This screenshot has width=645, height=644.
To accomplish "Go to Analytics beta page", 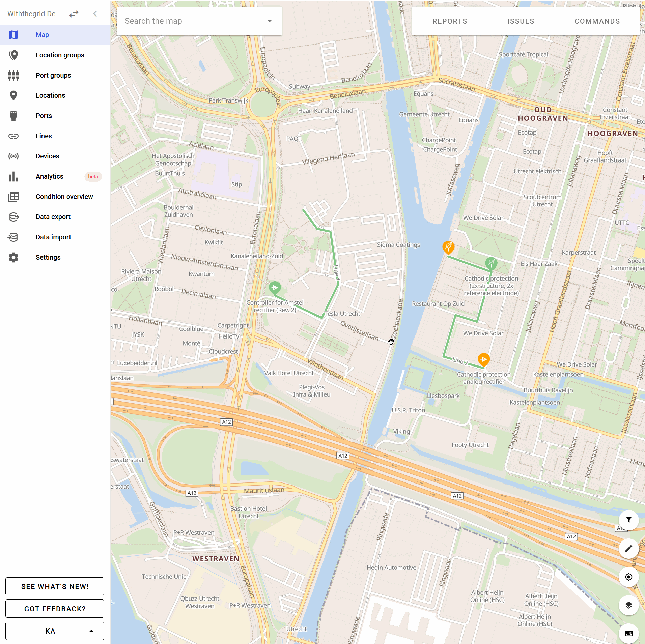I will click(50, 176).
